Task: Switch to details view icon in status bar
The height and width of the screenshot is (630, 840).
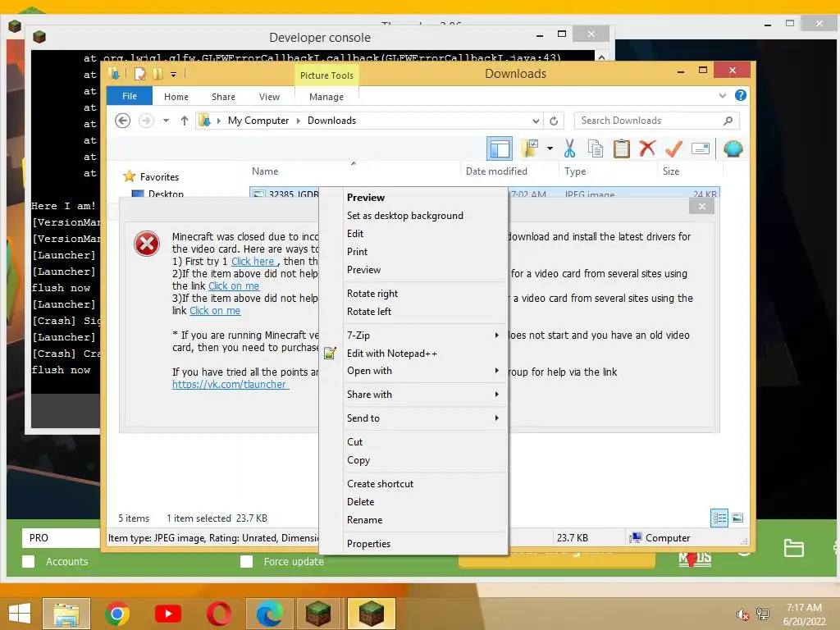Action: click(x=719, y=518)
